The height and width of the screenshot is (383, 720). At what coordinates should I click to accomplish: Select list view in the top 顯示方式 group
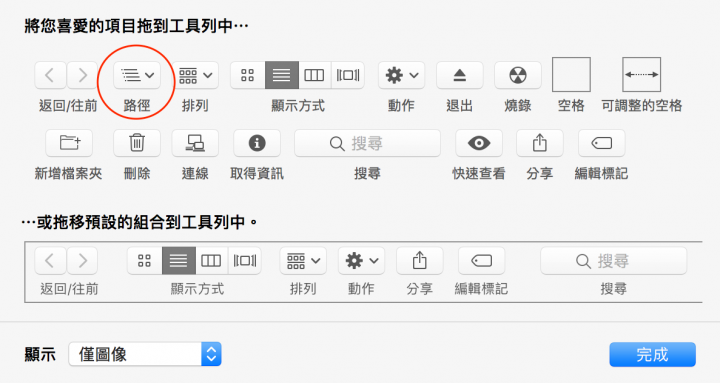[x=281, y=75]
